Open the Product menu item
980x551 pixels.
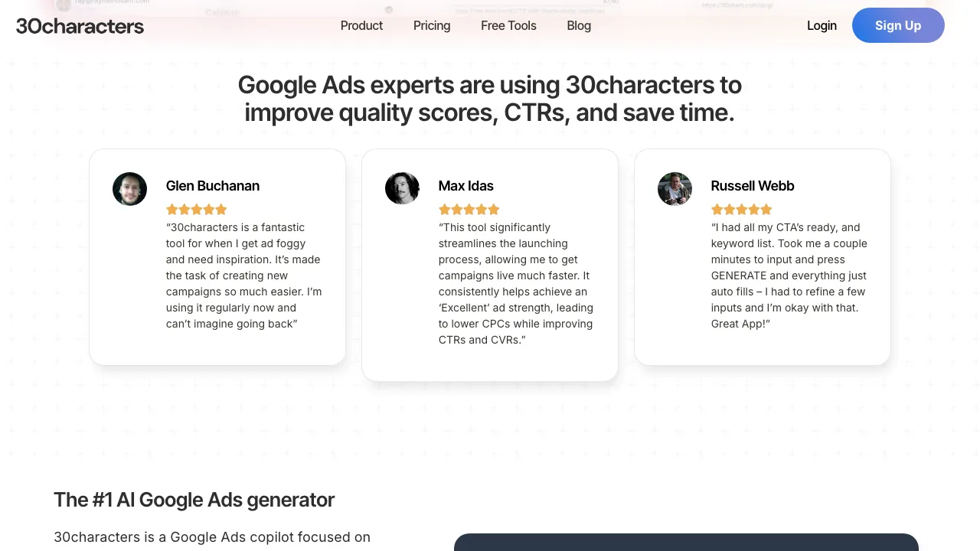click(361, 26)
